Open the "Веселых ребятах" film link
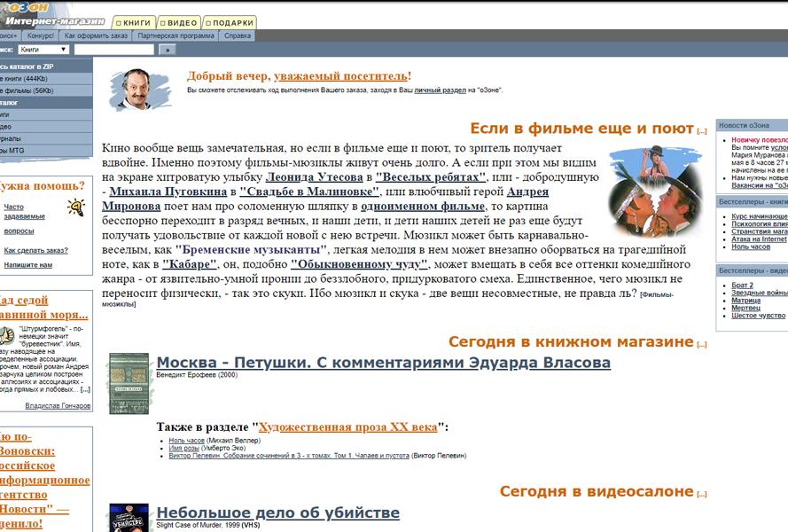788x532 pixels. click(x=431, y=177)
